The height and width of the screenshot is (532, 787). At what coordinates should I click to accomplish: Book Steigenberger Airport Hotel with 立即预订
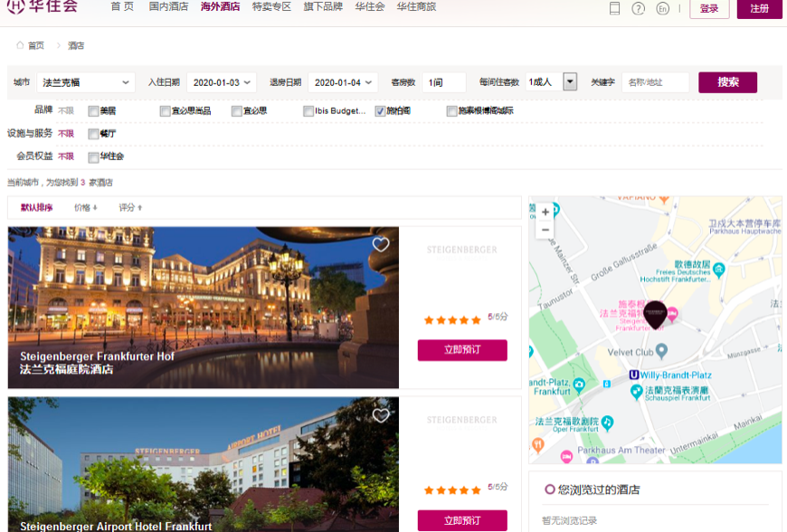(x=462, y=520)
